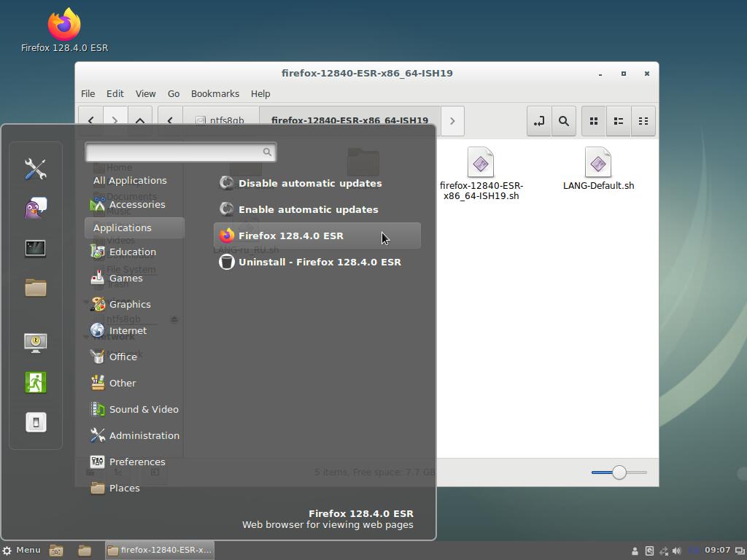The image size is (747, 560).
Task: Select the Office category
Action: pyautogui.click(x=134, y=357)
